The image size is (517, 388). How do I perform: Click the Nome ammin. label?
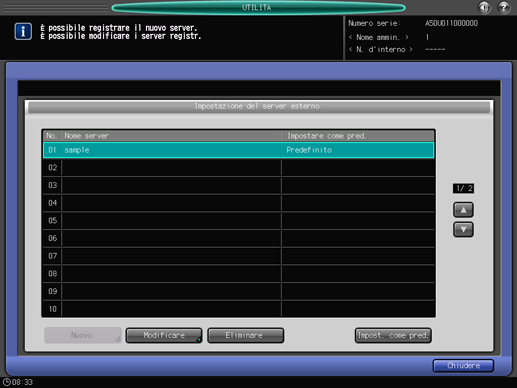pos(378,37)
